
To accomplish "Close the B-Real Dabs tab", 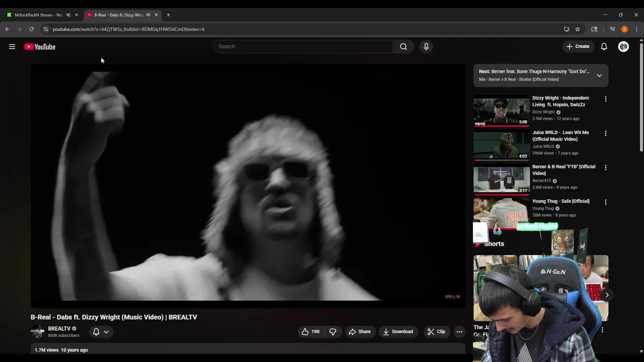I will pyautogui.click(x=156, y=15).
